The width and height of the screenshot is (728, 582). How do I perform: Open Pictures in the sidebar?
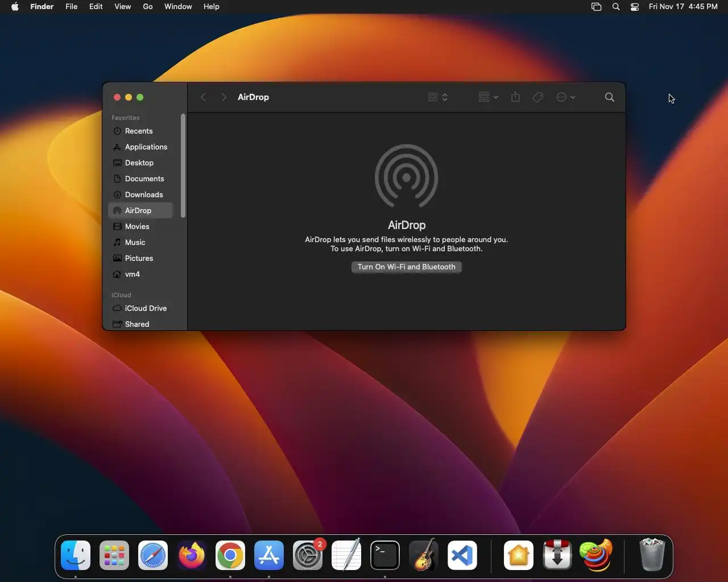pyautogui.click(x=140, y=258)
